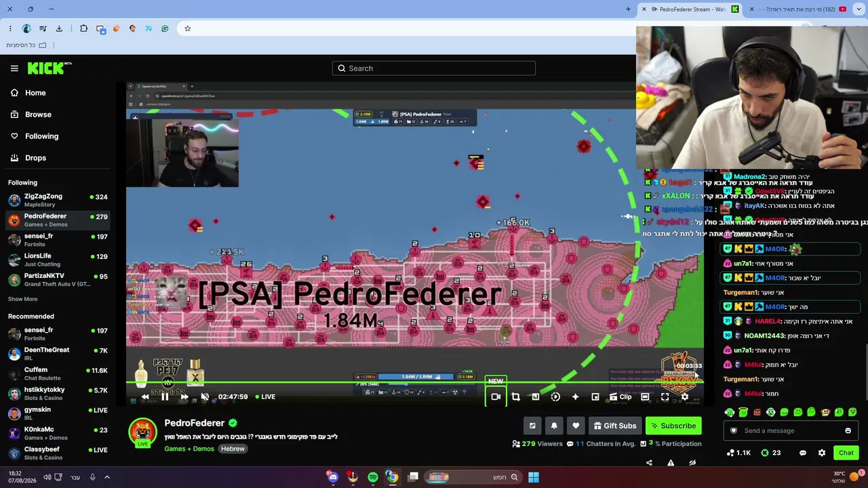Click the taskbar volume icon
Viewport: 868px width, 488px height.
pos(47,477)
